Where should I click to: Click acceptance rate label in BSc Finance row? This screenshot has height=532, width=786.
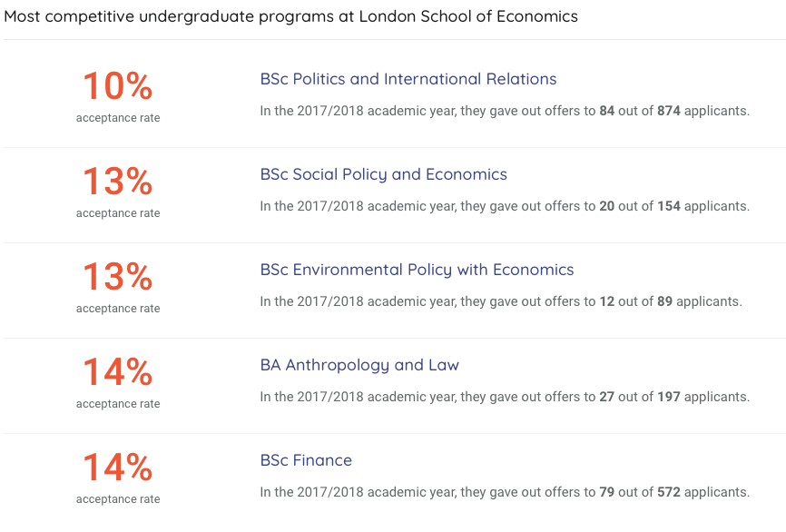click(118, 499)
